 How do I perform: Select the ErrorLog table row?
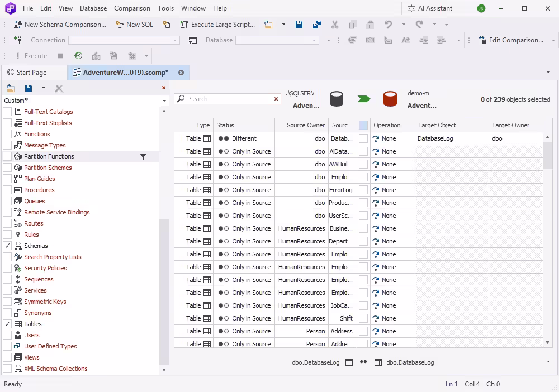click(x=358, y=190)
